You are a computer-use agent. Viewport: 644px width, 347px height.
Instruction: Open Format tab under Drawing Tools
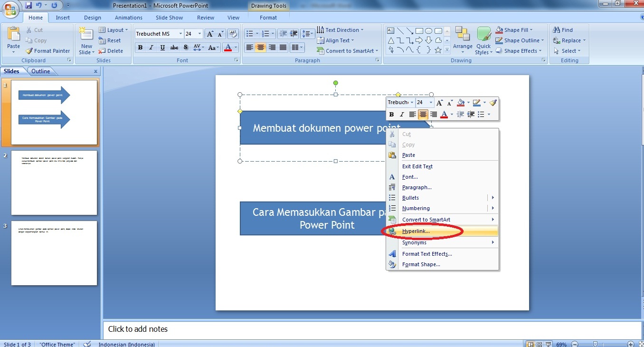click(268, 18)
